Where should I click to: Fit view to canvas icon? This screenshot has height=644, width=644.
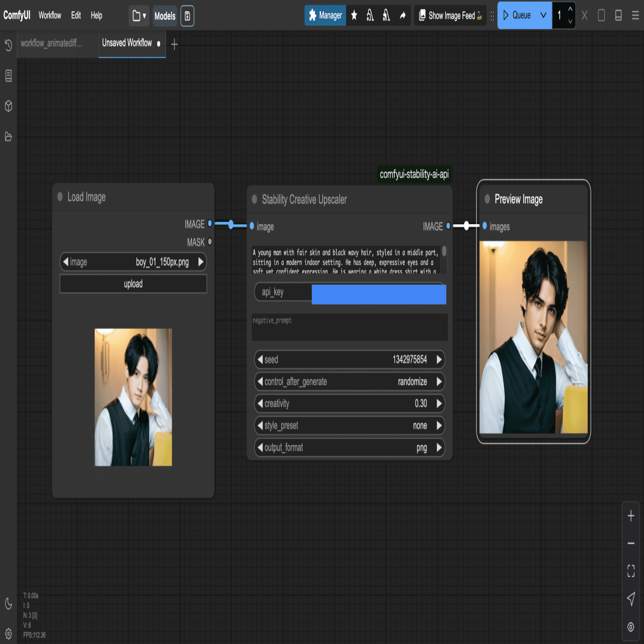tap(631, 571)
